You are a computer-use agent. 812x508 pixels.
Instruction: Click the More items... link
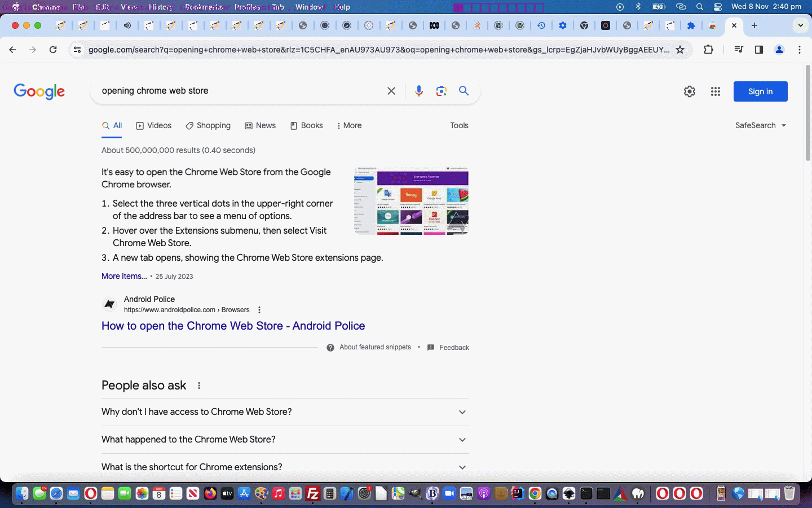tap(124, 276)
